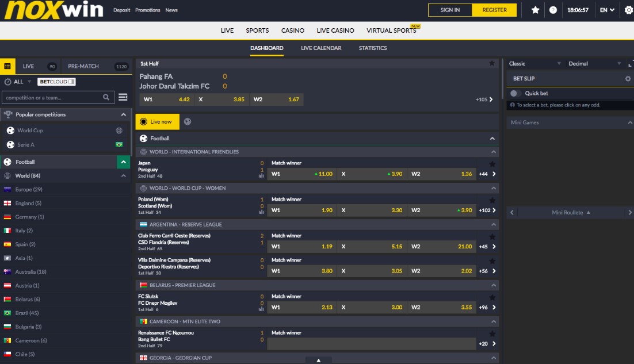The height and width of the screenshot is (364, 634).
Task: Bet W2 1.67 on Johor Darul Takzim
Action: (x=277, y=99)
